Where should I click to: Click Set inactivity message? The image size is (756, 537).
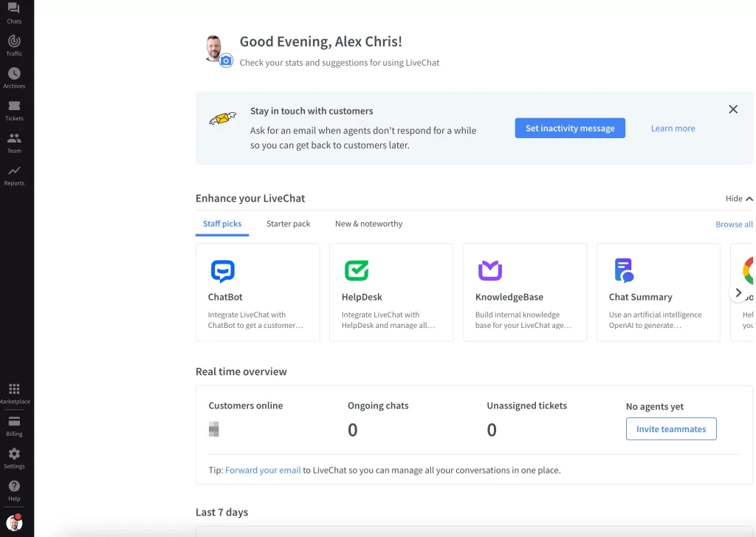coord(569,127)
